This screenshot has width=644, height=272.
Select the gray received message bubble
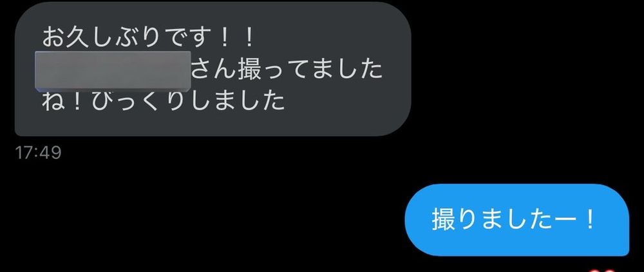(213, 69)
